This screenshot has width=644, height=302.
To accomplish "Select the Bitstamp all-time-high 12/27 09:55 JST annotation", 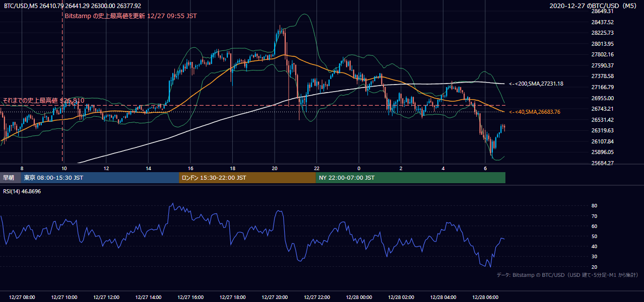I will click(131, 16).
